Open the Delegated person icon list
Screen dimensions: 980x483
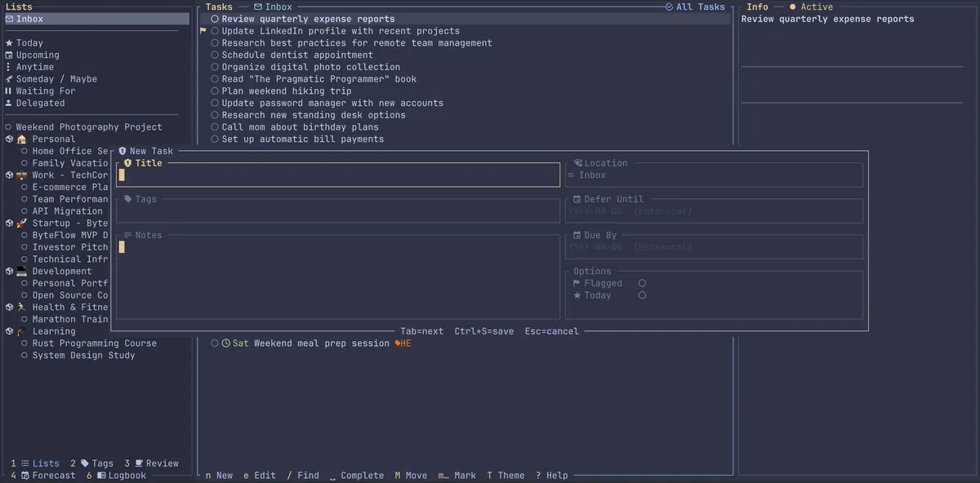[9, 103]
